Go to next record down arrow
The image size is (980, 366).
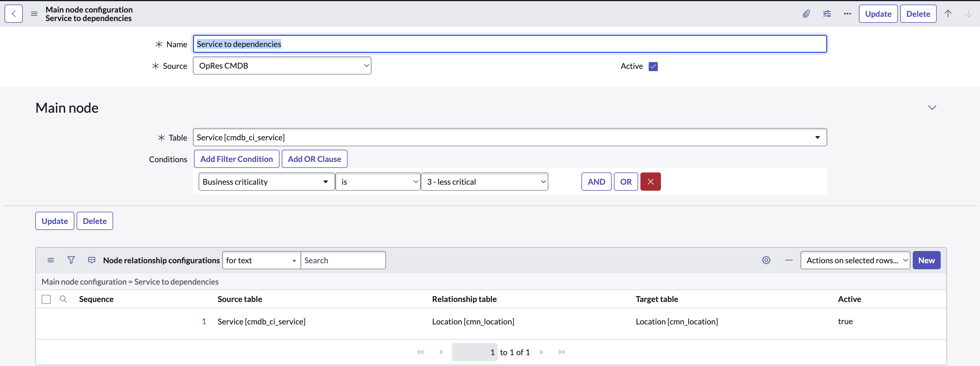pos(968,14)
